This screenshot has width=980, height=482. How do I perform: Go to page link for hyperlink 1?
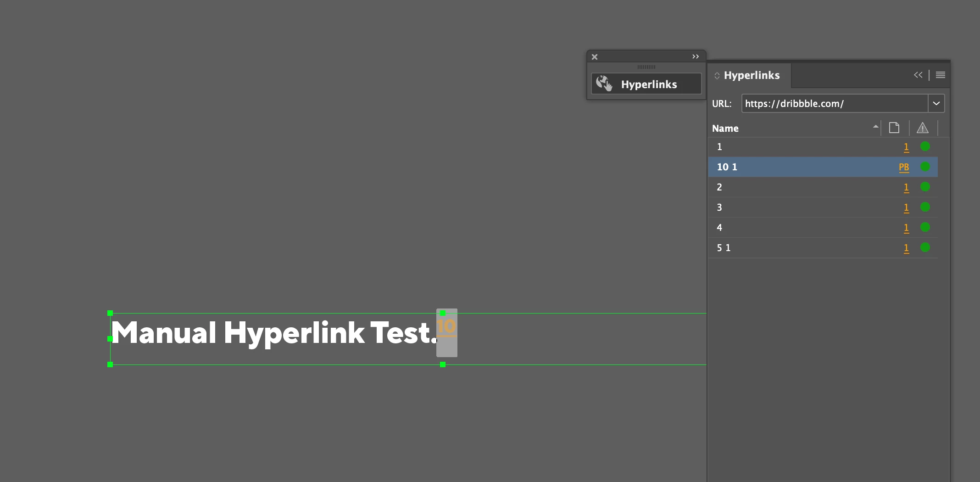[x=906, y=147]
